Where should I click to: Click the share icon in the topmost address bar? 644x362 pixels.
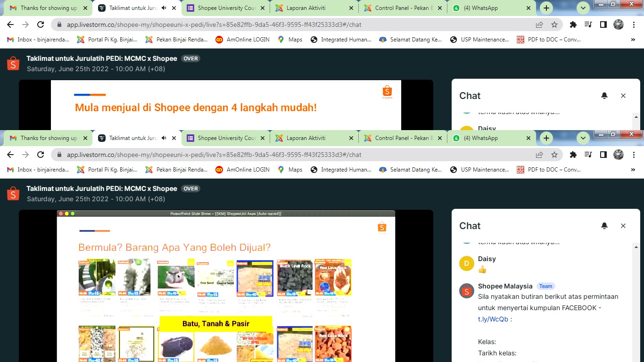[539, 25]
